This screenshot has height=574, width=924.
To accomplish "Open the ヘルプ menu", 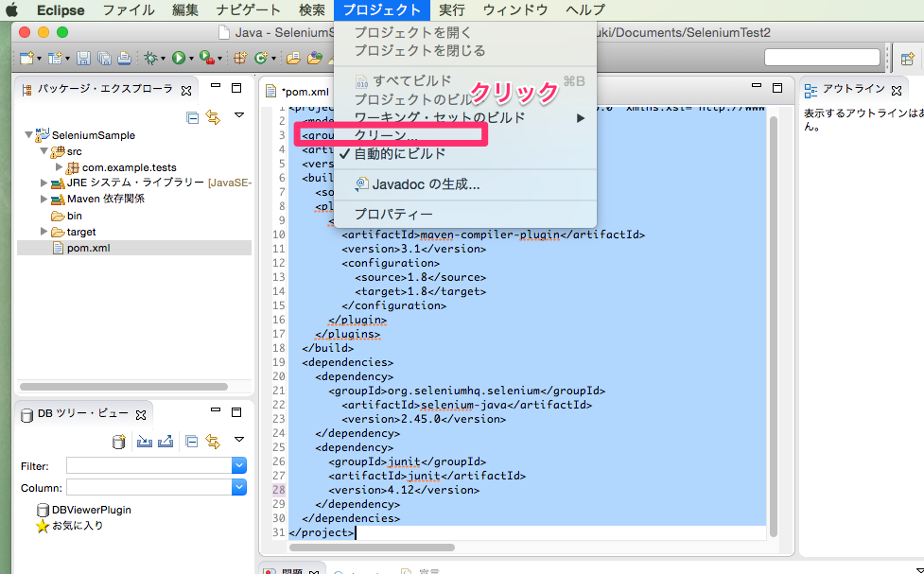I will [585, 10].
